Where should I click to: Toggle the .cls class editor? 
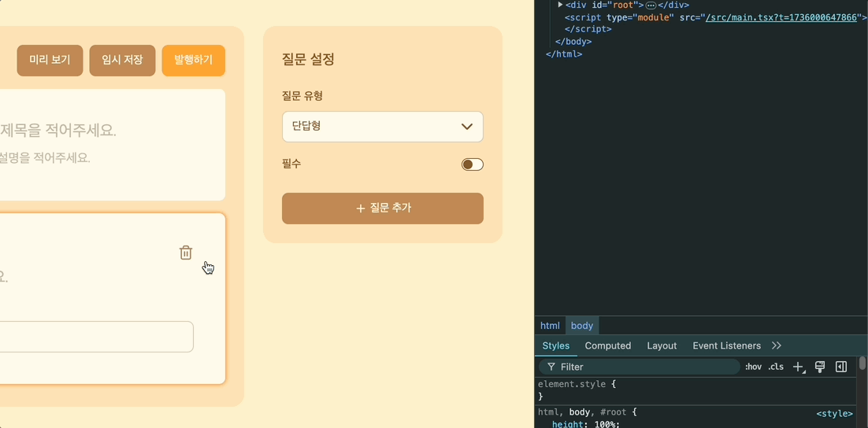[776, 367]
